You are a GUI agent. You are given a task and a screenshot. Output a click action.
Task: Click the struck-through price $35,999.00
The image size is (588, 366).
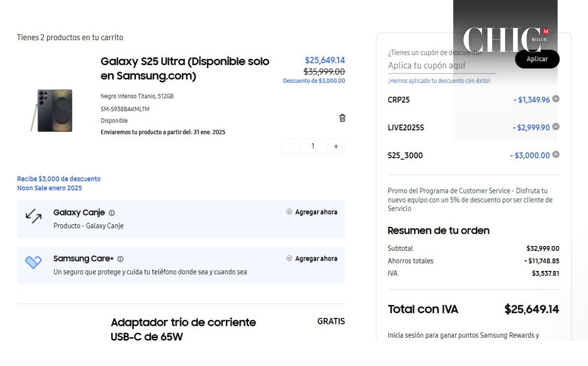324,72
